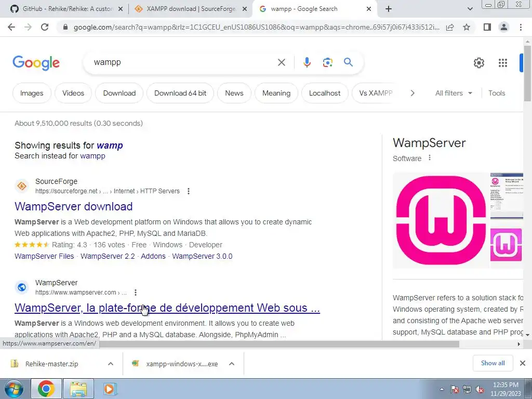The image size is (532, 399).
Task: Select the Meaning filter chip
Action: (x=276, y=93)
